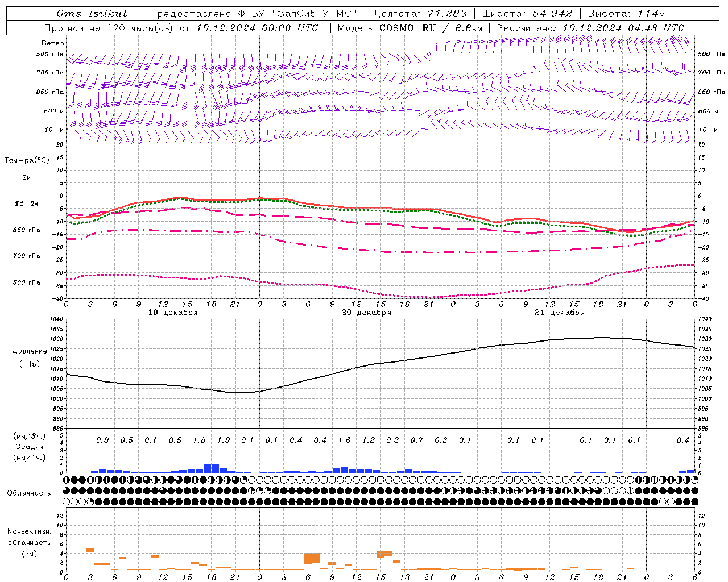Click the "Ветер" wind panel label
This screenshot has width=728, height=582.
pyautogui.click(x=53, y=43)
